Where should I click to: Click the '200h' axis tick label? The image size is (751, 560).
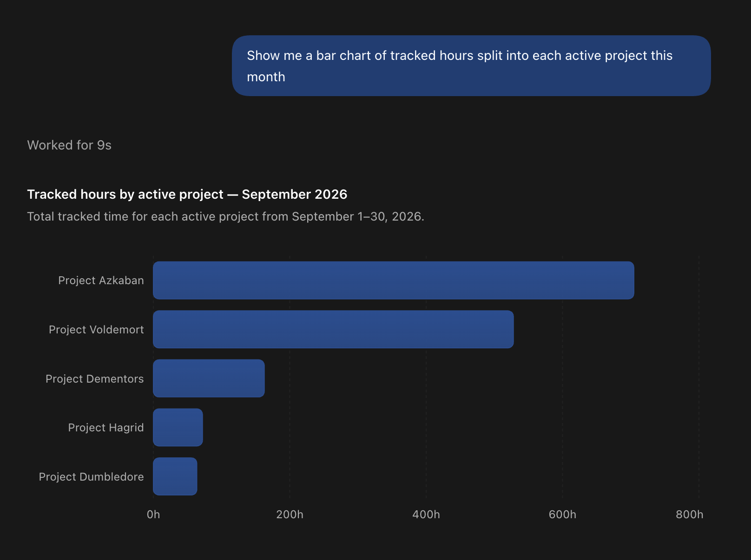(x=290, y=514)
